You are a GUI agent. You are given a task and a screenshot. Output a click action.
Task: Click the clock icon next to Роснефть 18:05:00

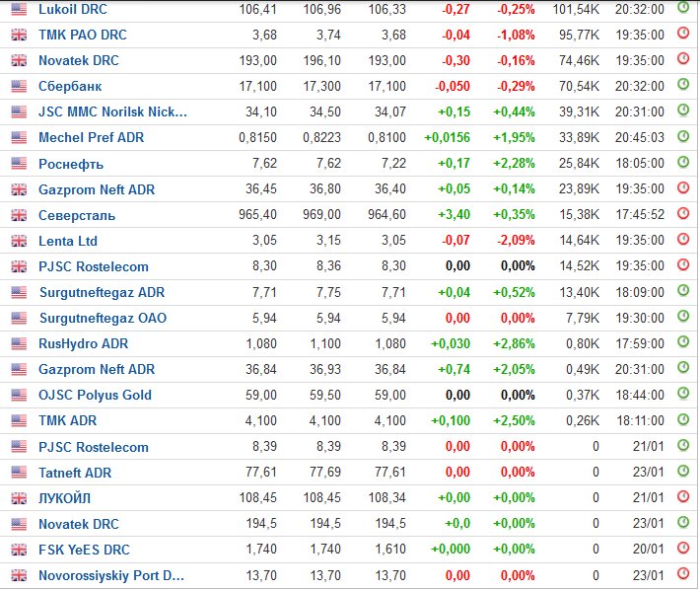point(683,162)
